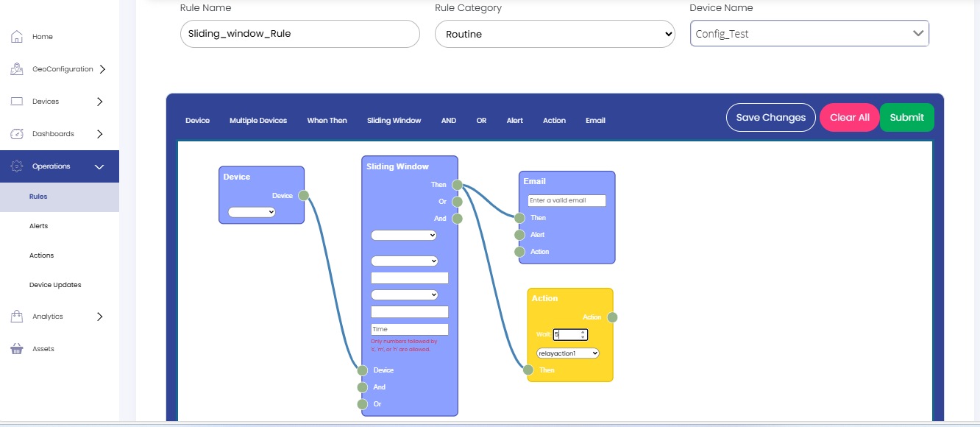Click the Analytics bag icon
The width and height of the screenshot is (980, 427).
pos(17,317)
